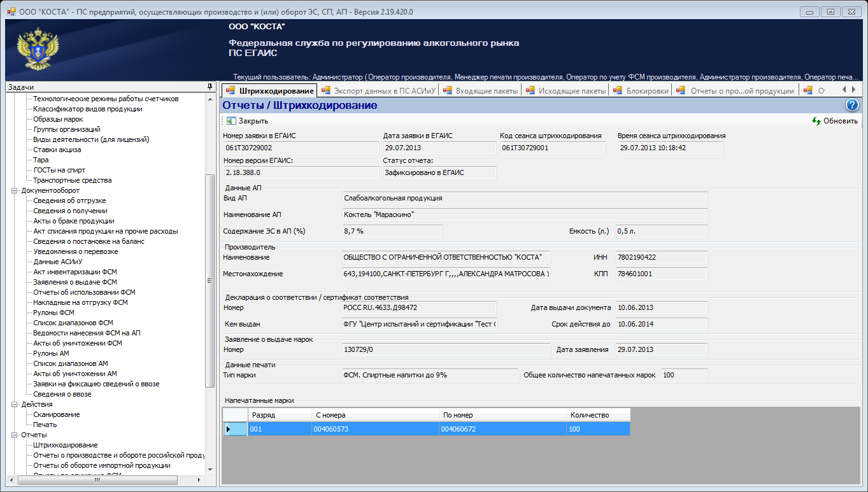This screenshot has width=868, height=492.
Task: Click the Количество column header
Action: pyautogui.click(x=598, y=415)
